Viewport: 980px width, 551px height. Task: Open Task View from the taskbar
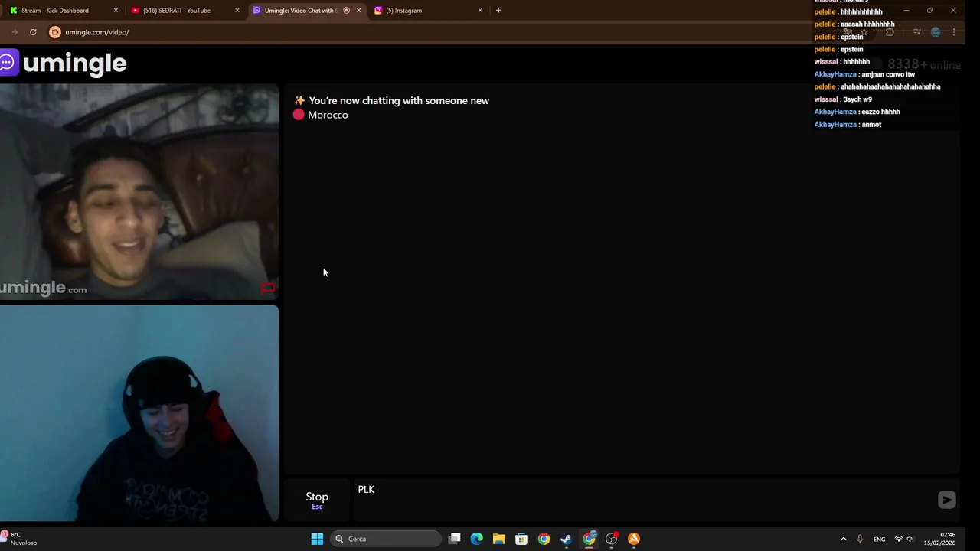pos(455,539)
